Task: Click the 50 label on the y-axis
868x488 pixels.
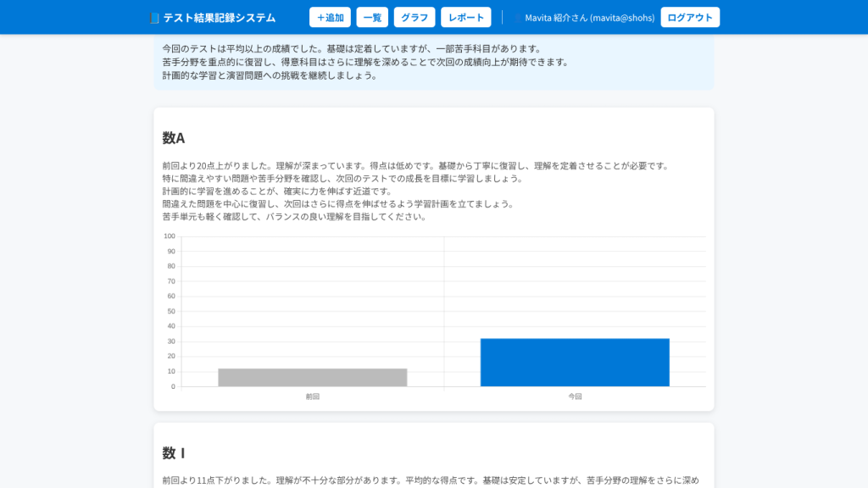Action: click(x=170, y=311)
